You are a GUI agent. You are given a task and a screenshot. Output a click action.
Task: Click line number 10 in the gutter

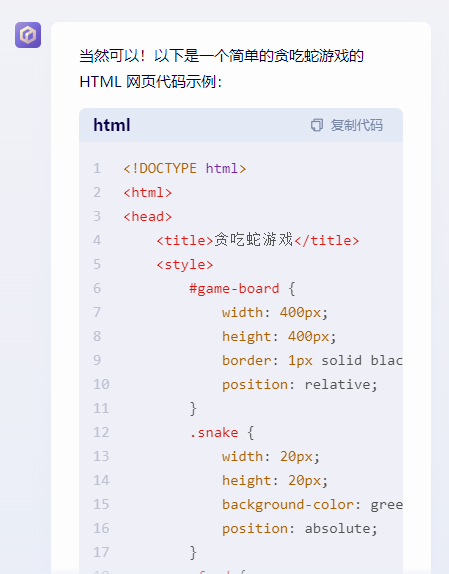pos(101,384)
